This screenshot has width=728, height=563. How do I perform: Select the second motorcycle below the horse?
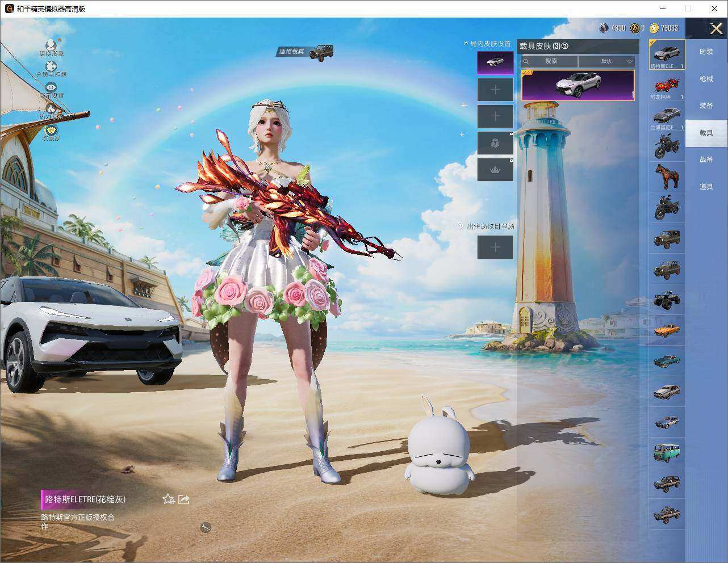click(x=667, y=208)
